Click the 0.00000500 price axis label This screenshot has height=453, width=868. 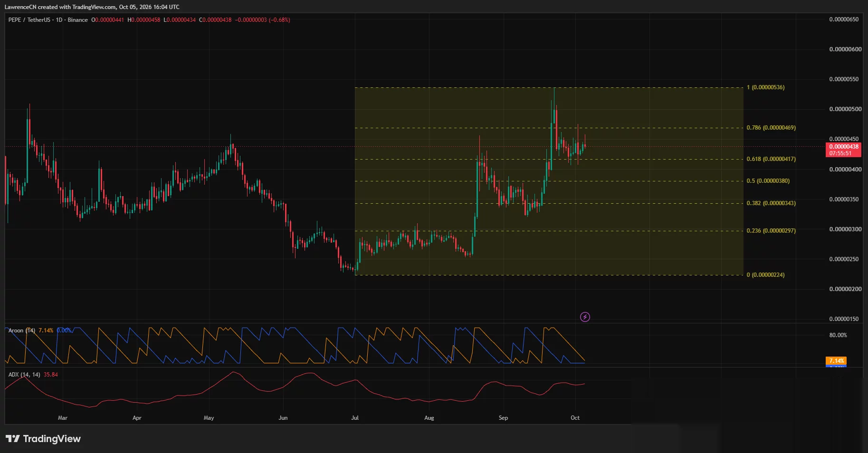coord(845,109)
